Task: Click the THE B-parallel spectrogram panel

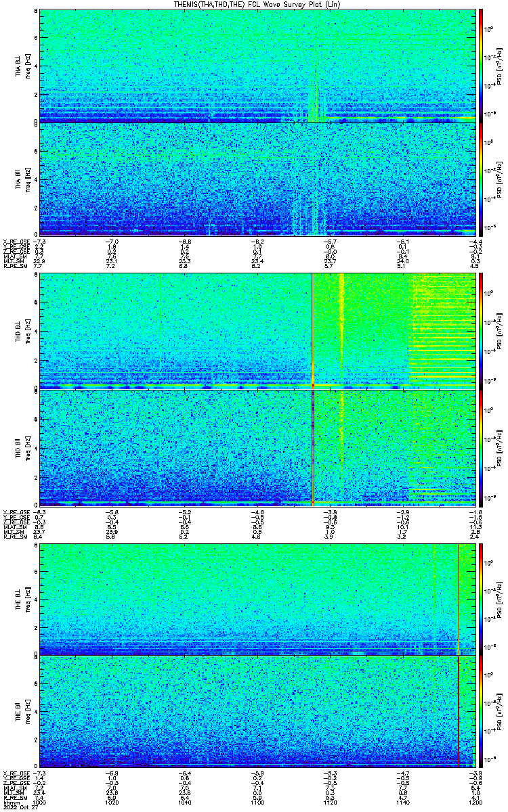Action: (x=257, y=712)
